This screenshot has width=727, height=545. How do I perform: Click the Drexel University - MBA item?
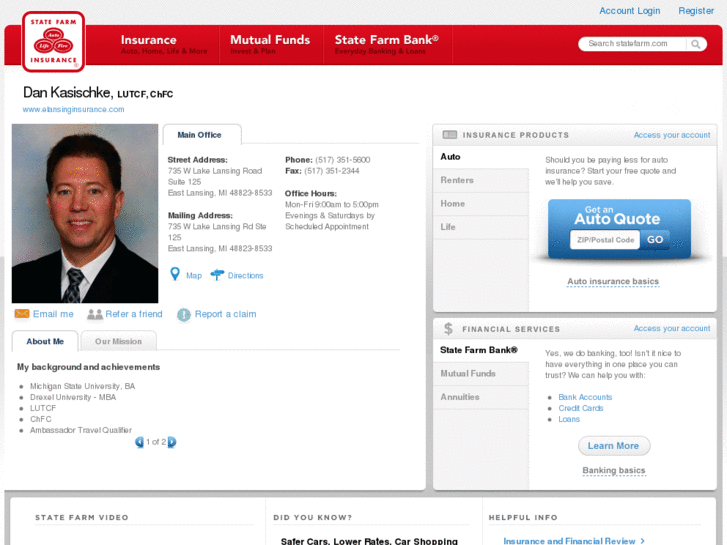coord(73,398)
